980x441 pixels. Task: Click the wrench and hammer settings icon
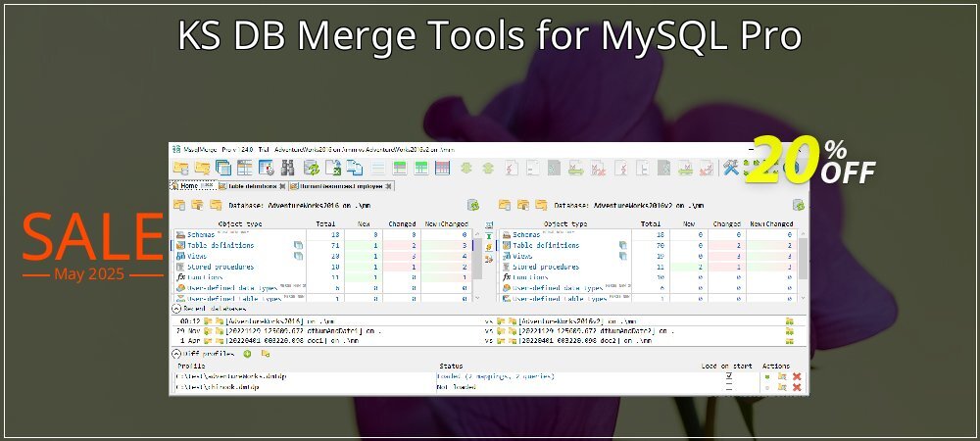[x=731, y=168]
